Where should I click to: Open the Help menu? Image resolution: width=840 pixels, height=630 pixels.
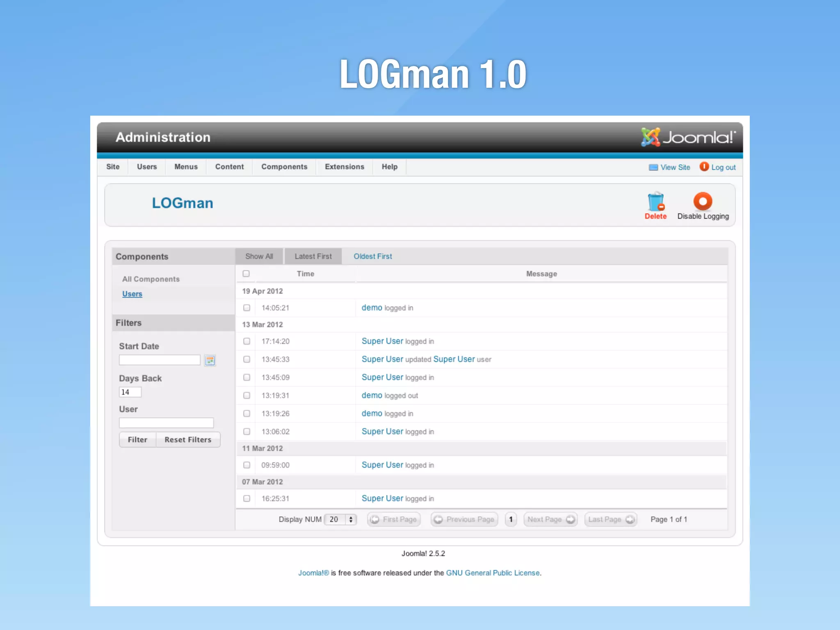(390, 167)
